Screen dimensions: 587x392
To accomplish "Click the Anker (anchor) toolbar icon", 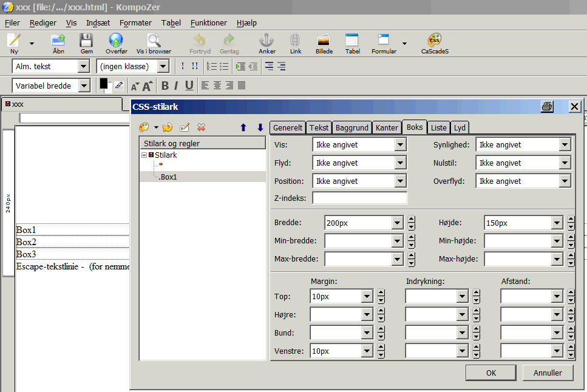I will [x=266, y=41].
